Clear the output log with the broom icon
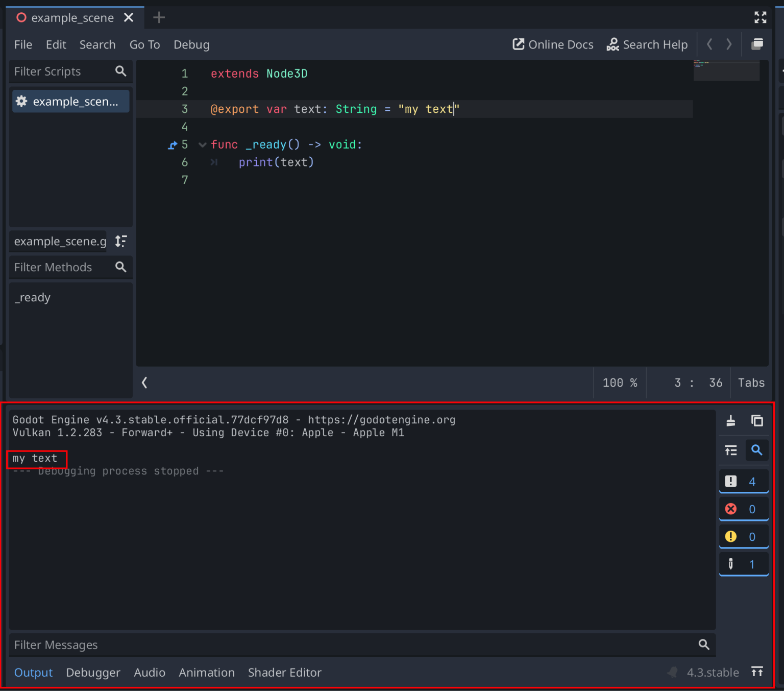This screenshot has height=691, width=784. pos(731,420)
